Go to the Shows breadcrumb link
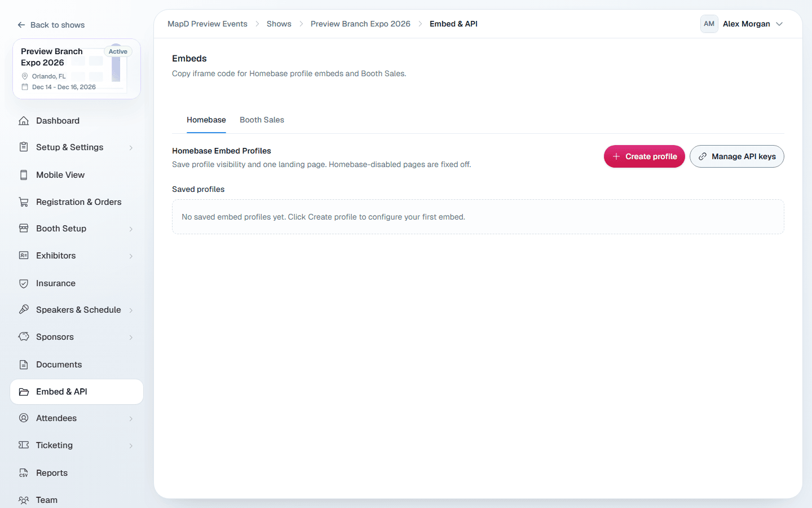The height and width of the screenshot is (508, 812). tap(279, 24)
